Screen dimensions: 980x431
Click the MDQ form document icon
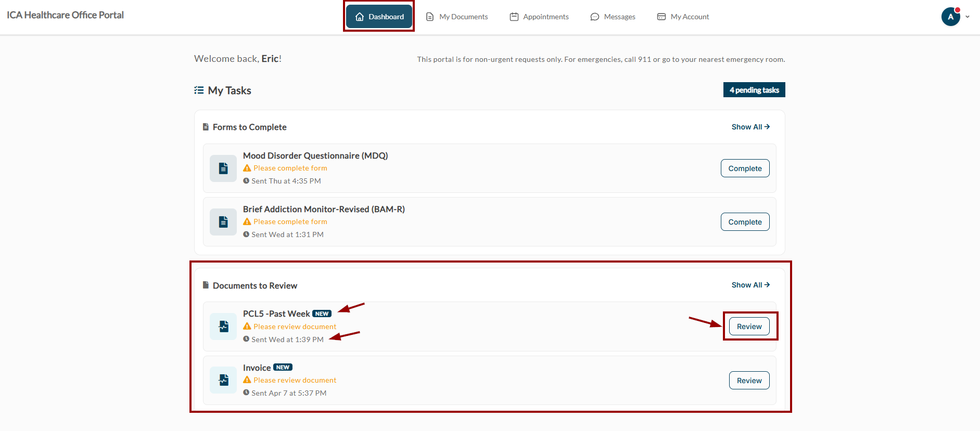[x=223, y=168]
